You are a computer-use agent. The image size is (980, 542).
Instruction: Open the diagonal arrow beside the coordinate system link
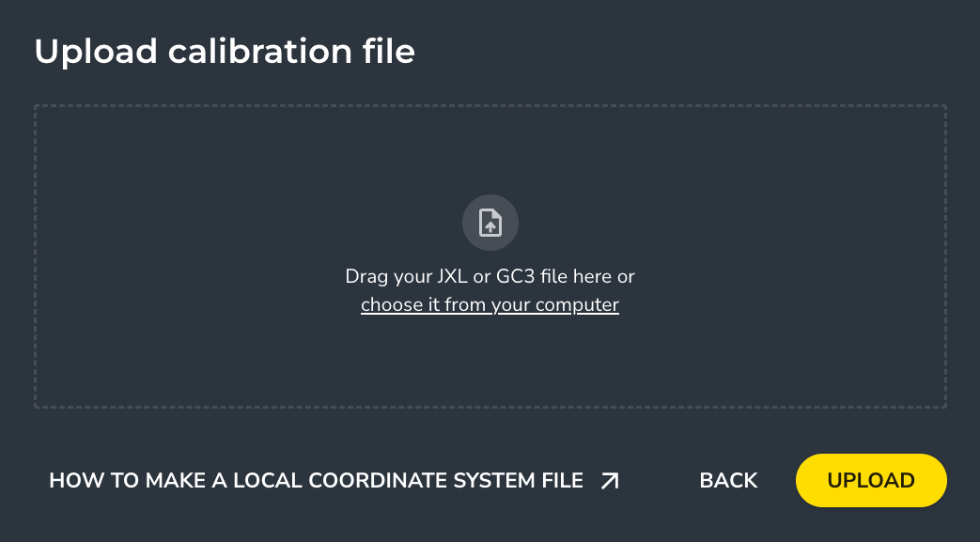(610, 481)
